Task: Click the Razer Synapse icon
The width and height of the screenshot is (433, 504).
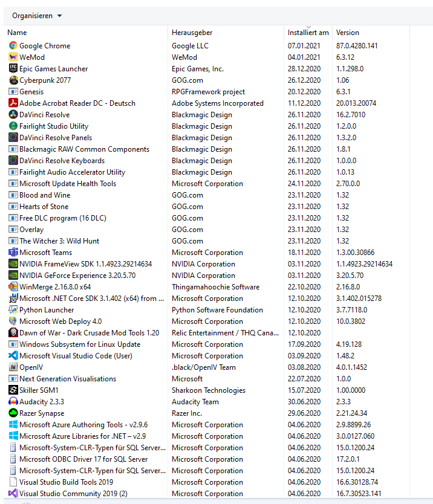Action: [13, 413]
